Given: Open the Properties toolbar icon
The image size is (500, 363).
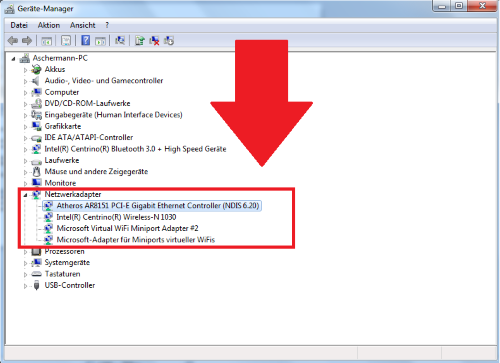Looking at the screenshot, I should [x=66, y=41].
